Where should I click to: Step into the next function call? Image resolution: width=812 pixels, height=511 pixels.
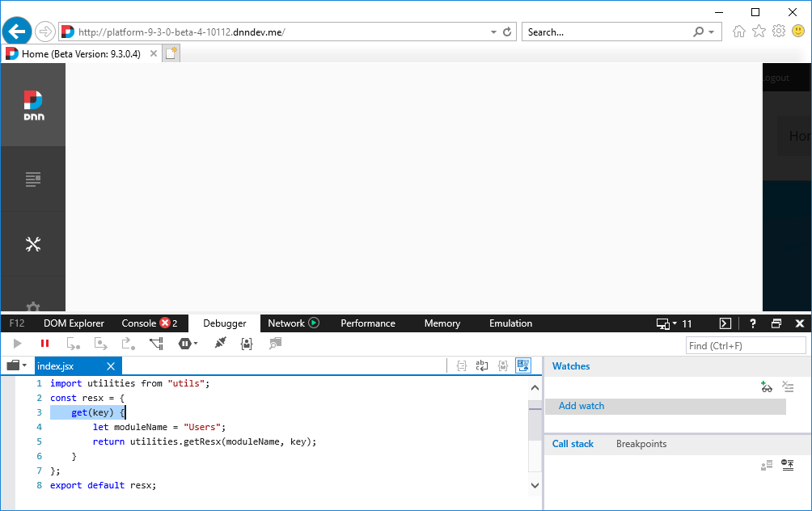73,344
